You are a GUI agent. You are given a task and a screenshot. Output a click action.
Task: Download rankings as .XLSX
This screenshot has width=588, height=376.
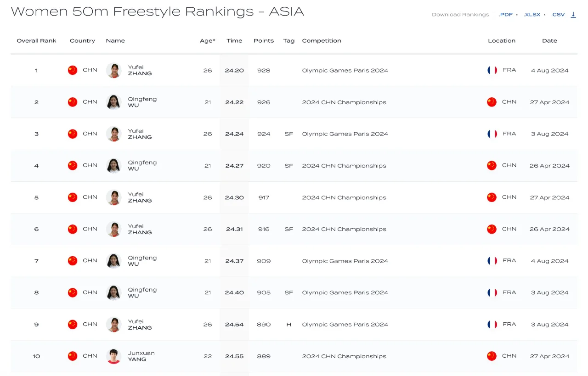tap(532, 15)
